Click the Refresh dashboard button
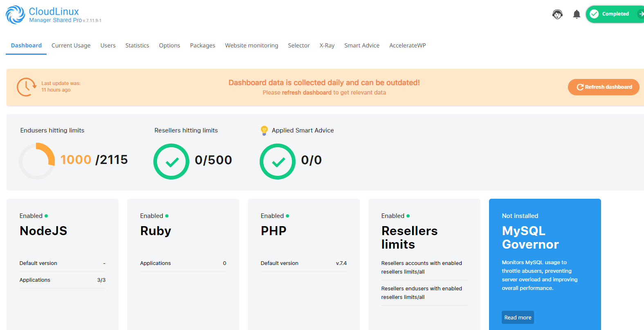This screenshot has width=644, height=330. tap(604, 87)
